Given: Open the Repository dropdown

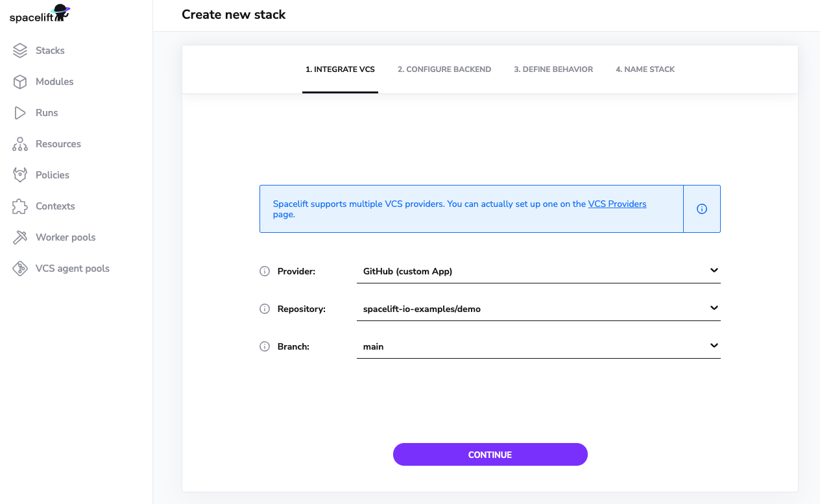Looking at the screenshot, I should coord(714,308).
